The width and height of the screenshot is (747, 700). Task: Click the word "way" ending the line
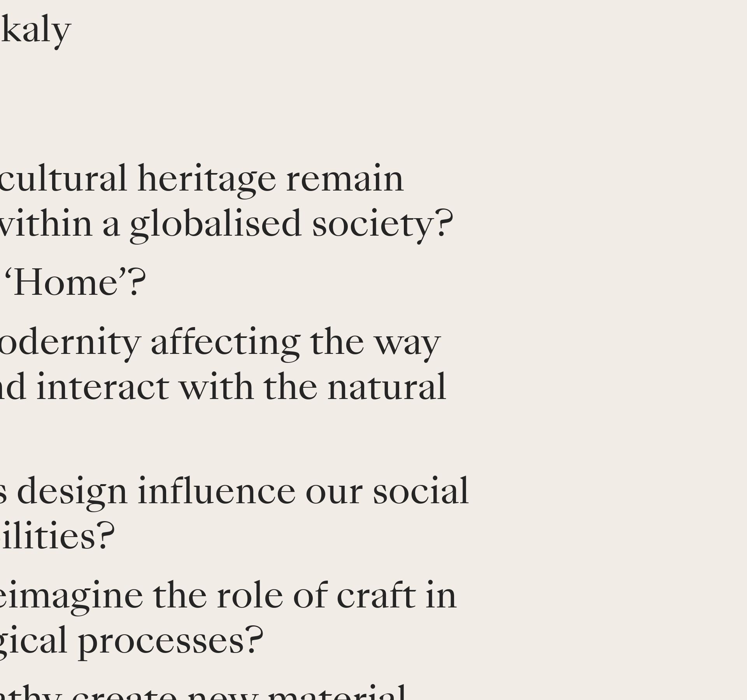coord(406,343)
